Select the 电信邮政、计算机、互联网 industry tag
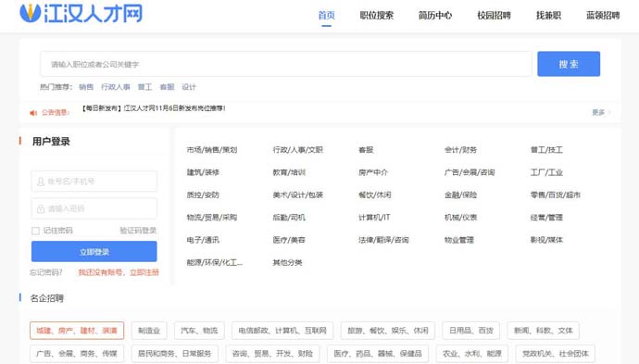The width and height of the screenshot is (639, 364). [x=282, y=331]
